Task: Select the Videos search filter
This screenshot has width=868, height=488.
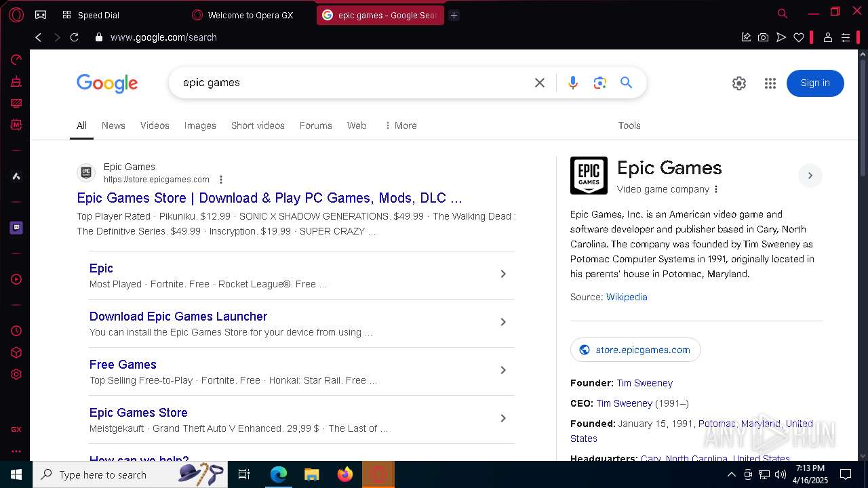Action: coord(155,125)
